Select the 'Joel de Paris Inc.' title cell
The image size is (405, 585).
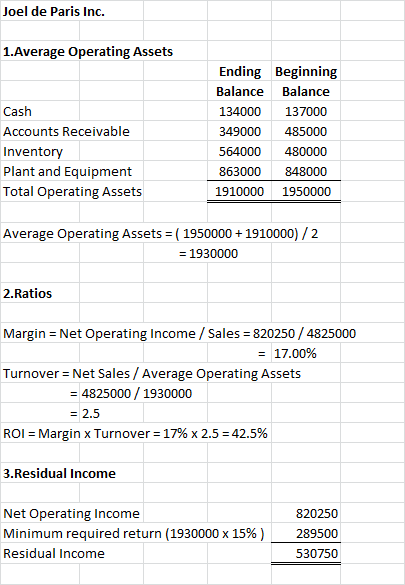pos(54,12)
